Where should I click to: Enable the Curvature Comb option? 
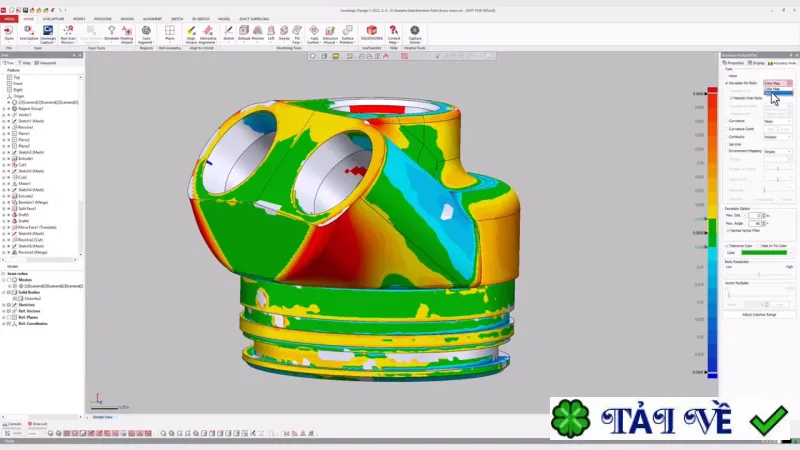727,129
